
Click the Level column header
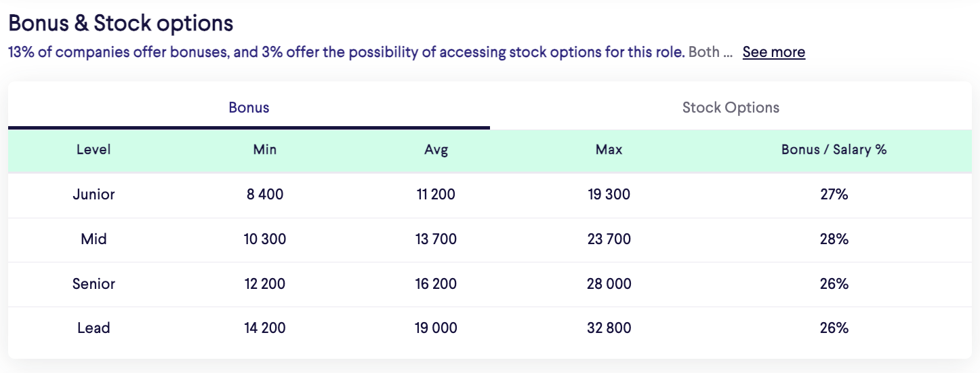(x=94, y=150)
